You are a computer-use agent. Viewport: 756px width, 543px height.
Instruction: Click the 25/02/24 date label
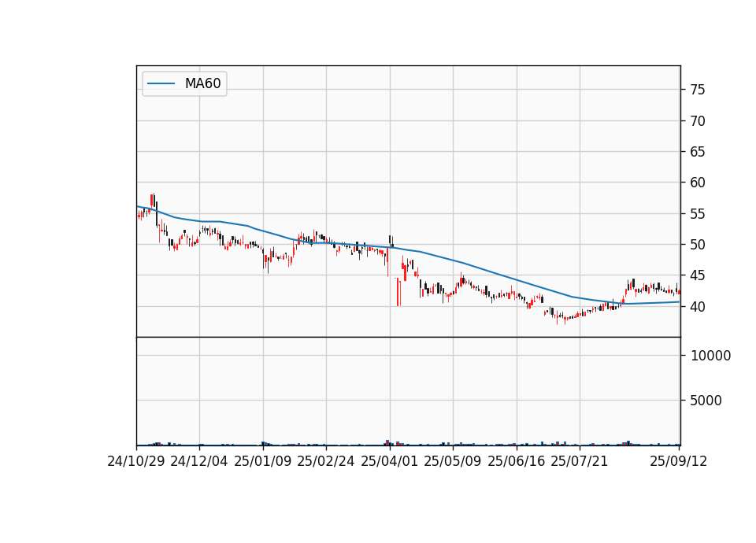[326, 461]
